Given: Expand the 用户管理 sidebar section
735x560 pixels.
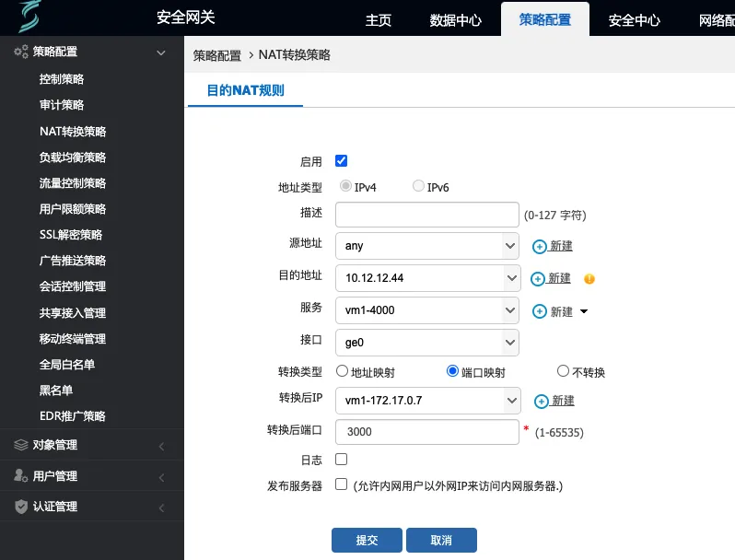Looking at the screenshot, I should [x=161, y=477].
